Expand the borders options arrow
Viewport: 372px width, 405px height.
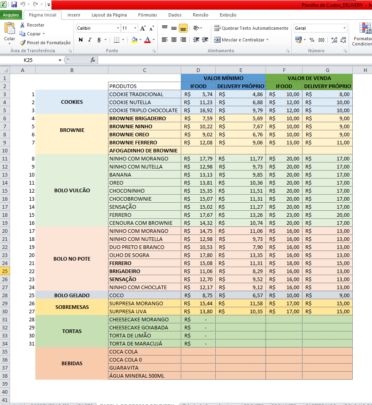pos(123,40)
